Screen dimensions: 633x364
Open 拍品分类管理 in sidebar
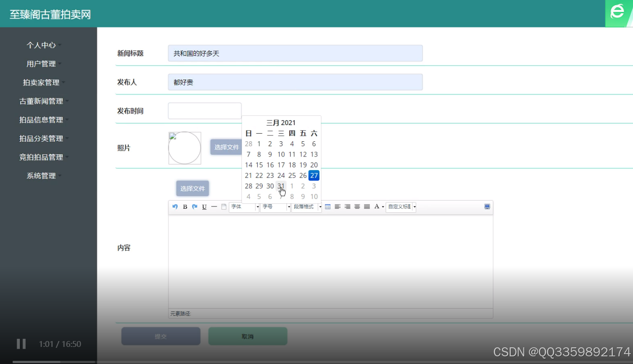point(44,139)
